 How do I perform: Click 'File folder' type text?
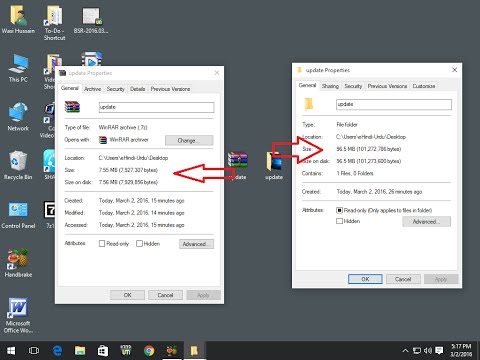pyautogui.click(x=347, y=125)
